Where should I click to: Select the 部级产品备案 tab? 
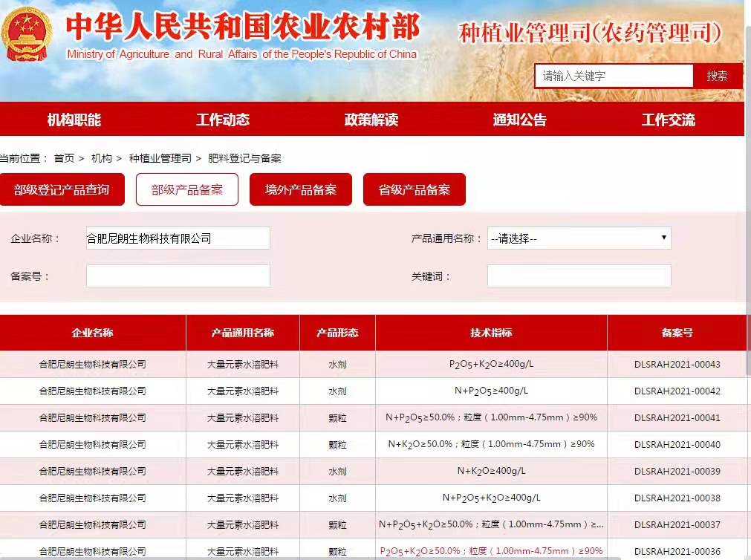pos(187,189)
